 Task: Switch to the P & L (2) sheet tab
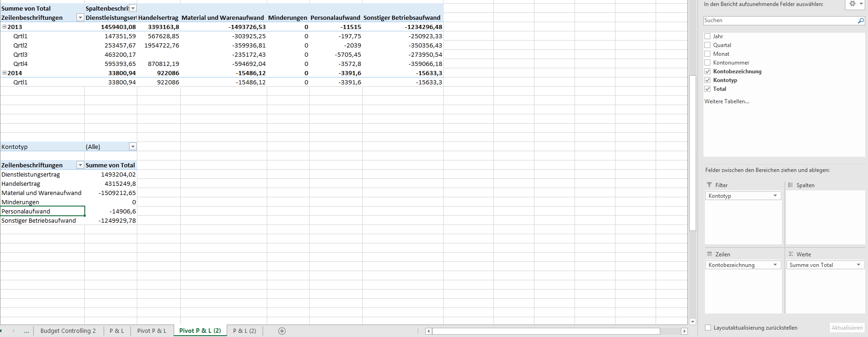244,331
